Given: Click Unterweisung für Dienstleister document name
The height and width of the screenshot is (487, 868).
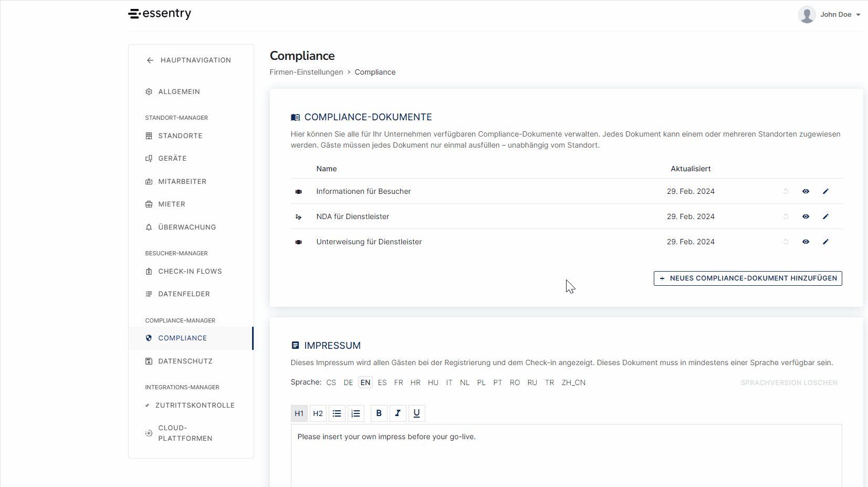Looking at the screenshot, I should tap(369, 242).
